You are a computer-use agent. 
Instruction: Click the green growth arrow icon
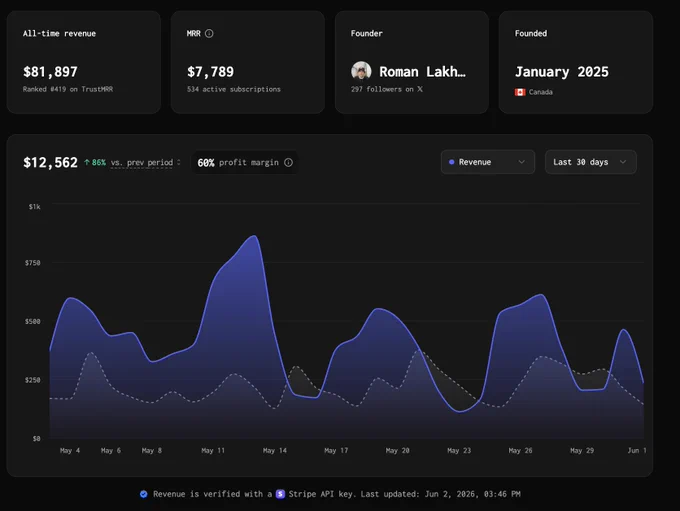(x=87, y=162)
